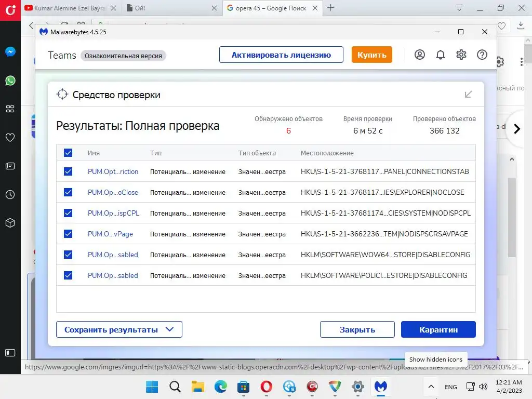
Task: Open Malwarebytes notifications bell
Action: coord(441,55)
